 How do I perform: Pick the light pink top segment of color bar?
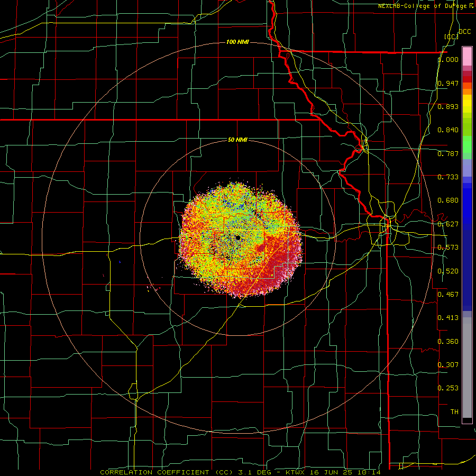point(467,57)
